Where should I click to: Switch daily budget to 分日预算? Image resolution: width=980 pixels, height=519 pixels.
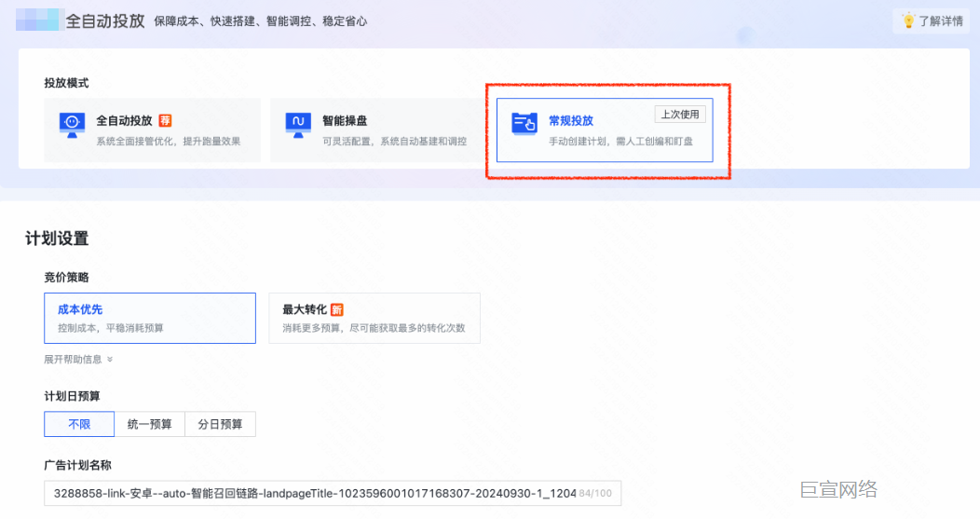coord(220,424)
